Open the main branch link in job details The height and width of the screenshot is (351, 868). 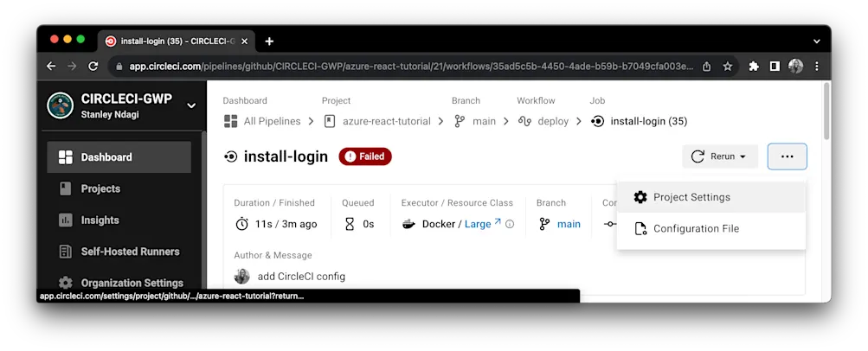click(x=569, y=224)
